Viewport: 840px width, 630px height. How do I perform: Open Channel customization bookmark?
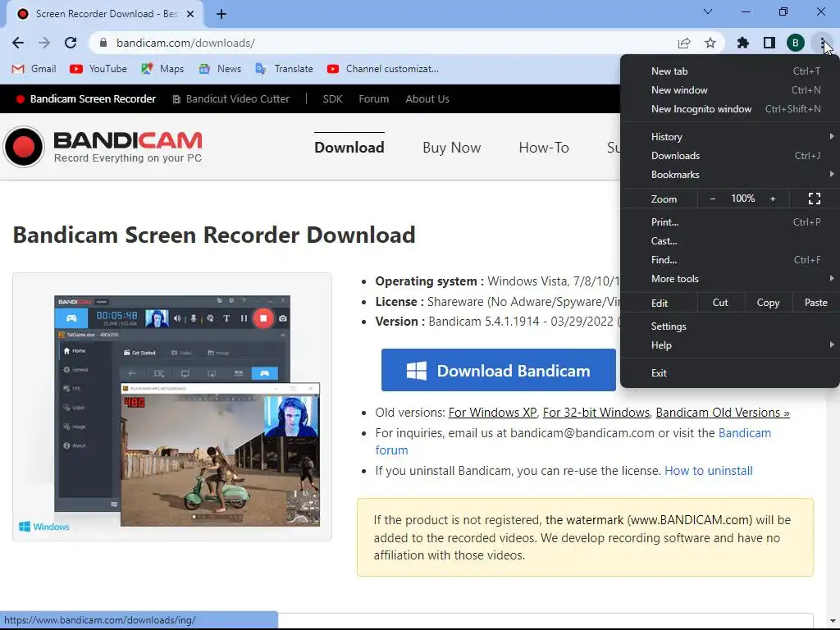coord(383,69)
